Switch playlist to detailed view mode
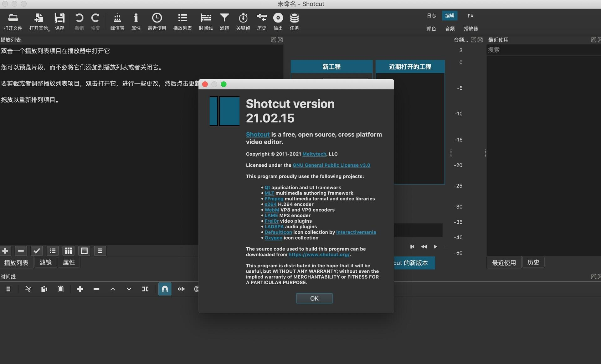This screenshot has height=364, width=601. pyautogui.click(x=84, y=251)
